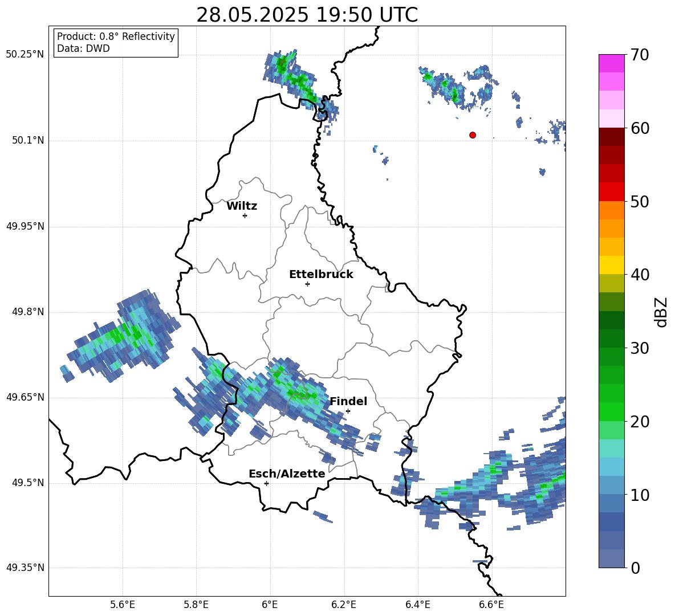Click the 6.2°E longitude label

[x=344, y=605]
